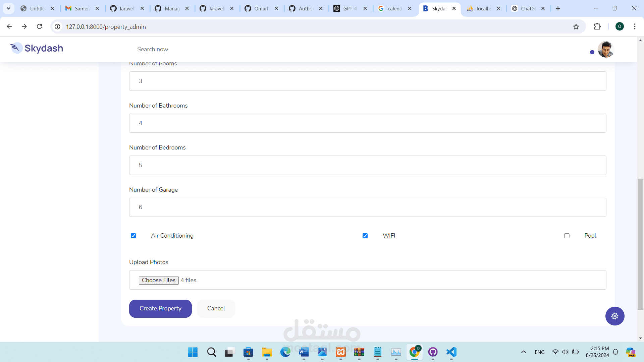
Task: Switch to the localhost phpMyAdmin tab
Action: click(483, 8)
